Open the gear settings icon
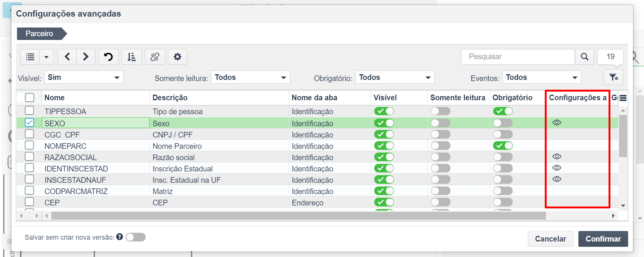Viewport: 644px width, 257px height. [x=177, y=57]
